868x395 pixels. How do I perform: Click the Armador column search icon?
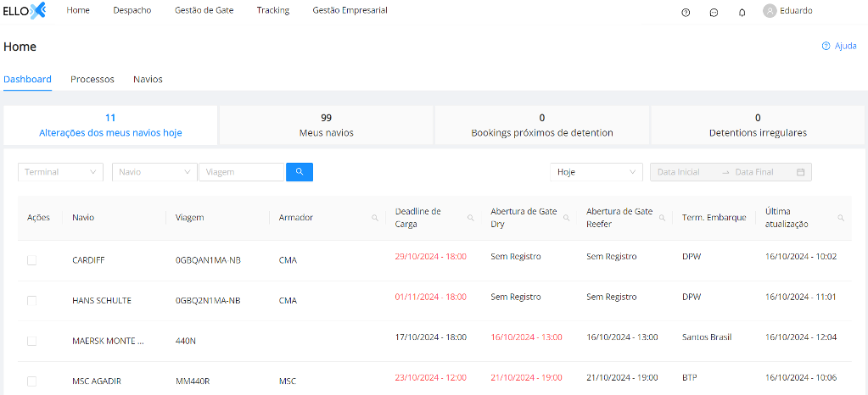(374, 218)
